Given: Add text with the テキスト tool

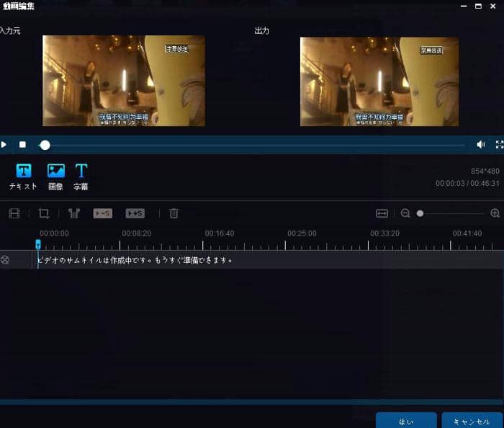Looking at the screenshot, I should [x=24, y=177].
